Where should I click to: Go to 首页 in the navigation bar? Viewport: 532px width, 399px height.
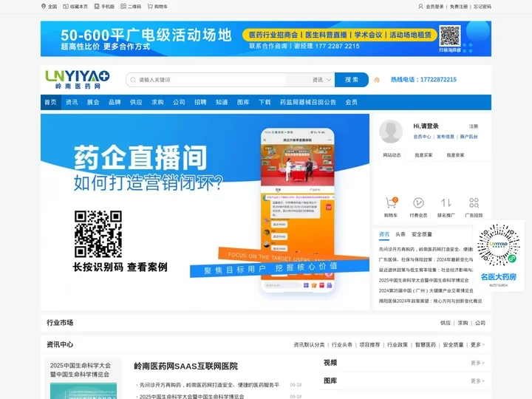(x=50, y=102)
